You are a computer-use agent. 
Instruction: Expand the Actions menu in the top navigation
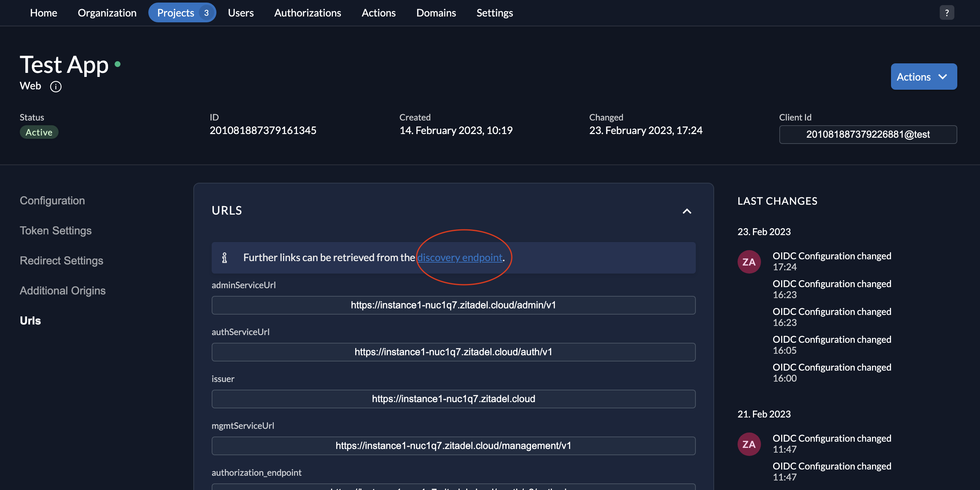pyautogui.click(x=379, y=12)
